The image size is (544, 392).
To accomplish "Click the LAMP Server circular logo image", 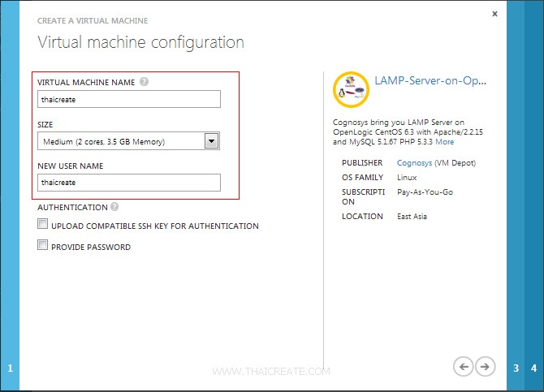I will click(x=351, y=90).
